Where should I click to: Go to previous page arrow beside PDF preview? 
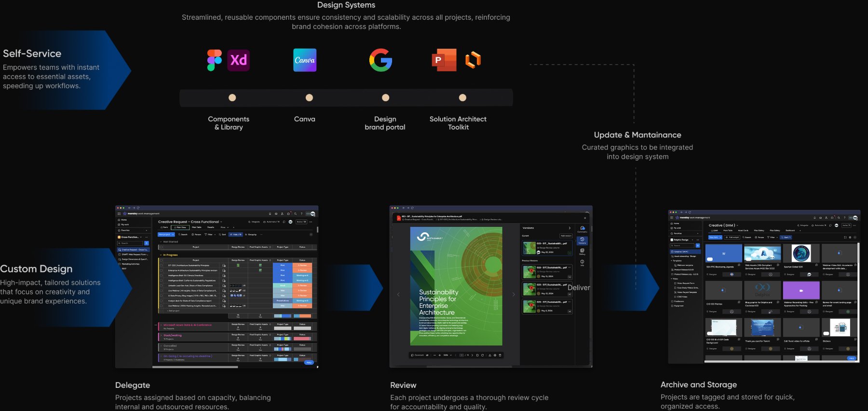(398, 294)
